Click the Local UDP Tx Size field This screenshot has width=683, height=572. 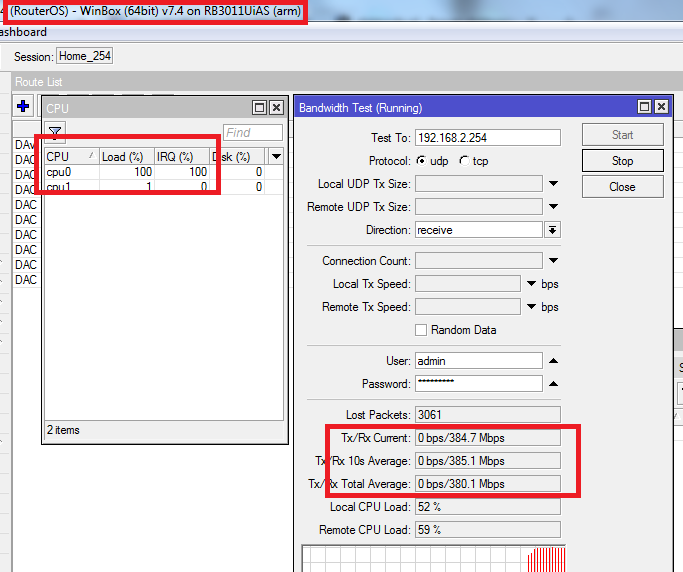point(479,184)
